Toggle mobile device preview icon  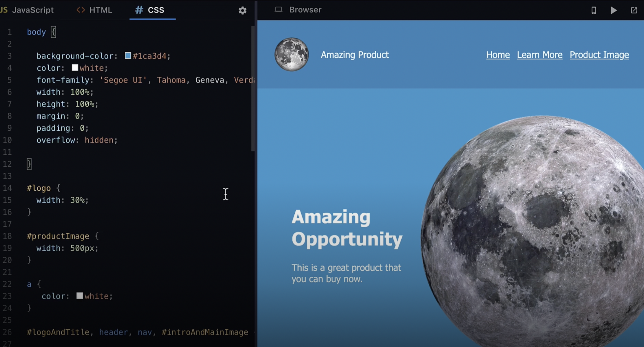[x=593, y=11]
